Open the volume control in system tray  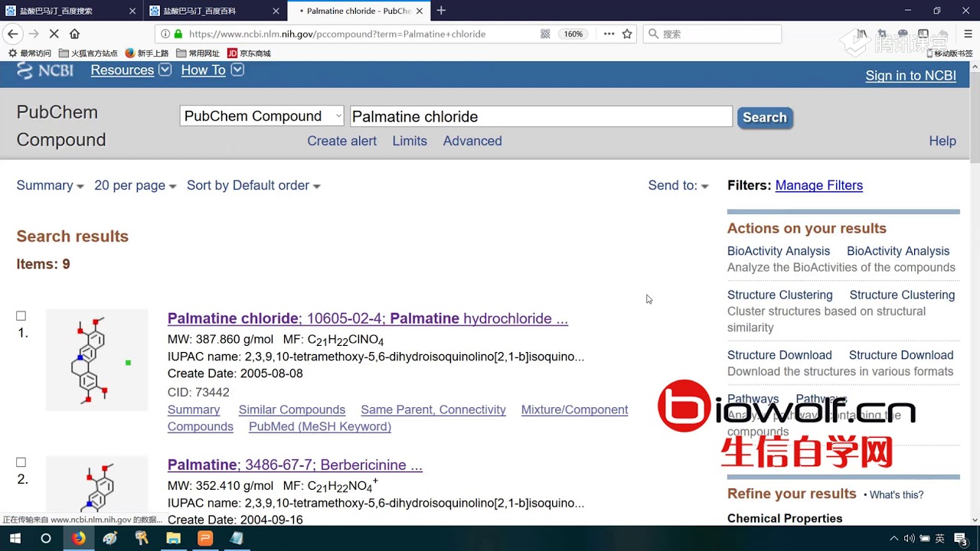[909, 539]
